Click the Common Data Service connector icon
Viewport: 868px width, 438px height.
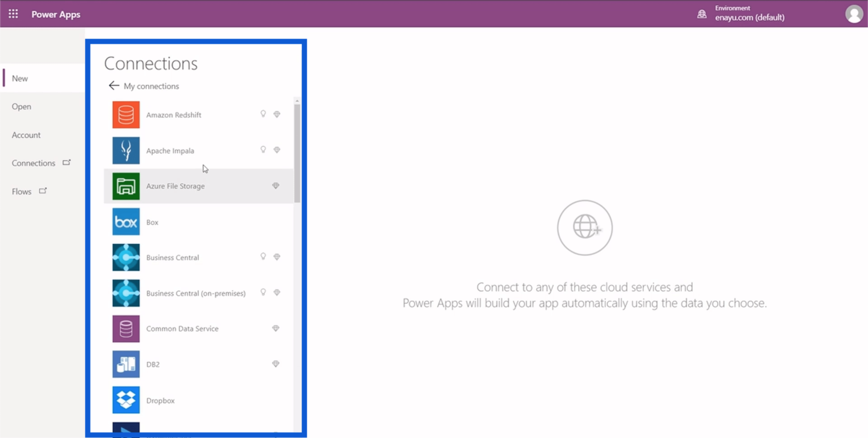point(126,328)
